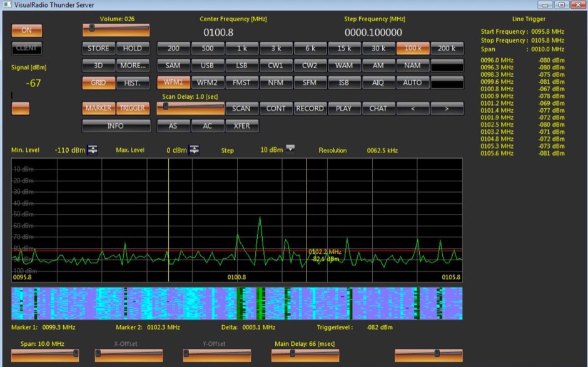This screenshot has height=367, width=588.
Task: Start RECORD
Action: pyautogui.click(x=310, y=108)
